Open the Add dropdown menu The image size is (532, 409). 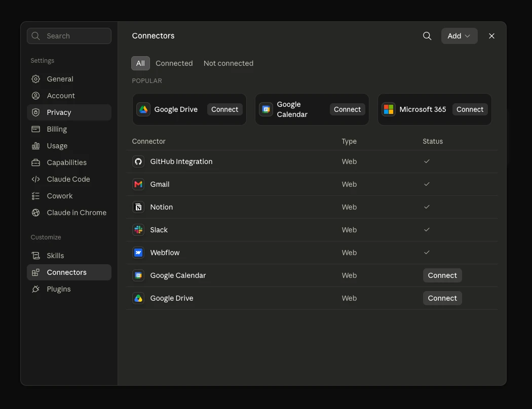click(x=459, y=36)
